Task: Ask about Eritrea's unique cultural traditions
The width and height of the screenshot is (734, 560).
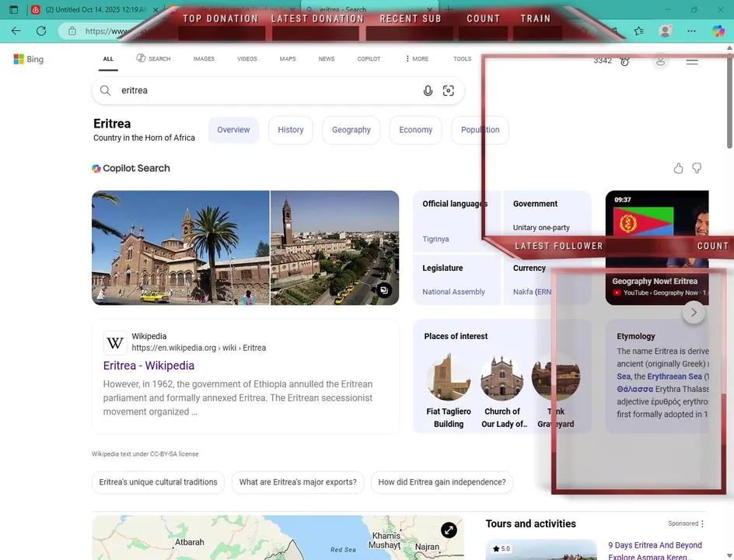Action: pos(158,482)
